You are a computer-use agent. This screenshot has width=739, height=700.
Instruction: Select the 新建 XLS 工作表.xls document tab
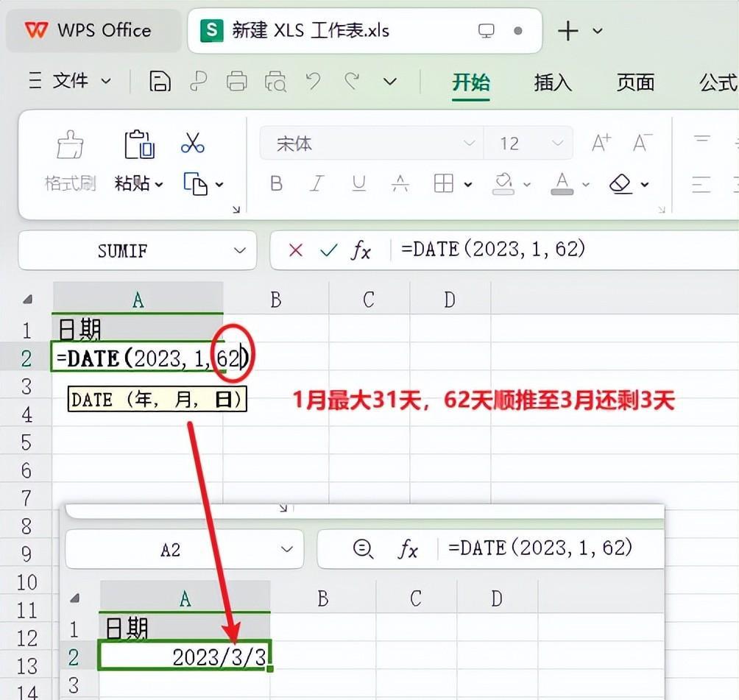click(x=364, y=31)
